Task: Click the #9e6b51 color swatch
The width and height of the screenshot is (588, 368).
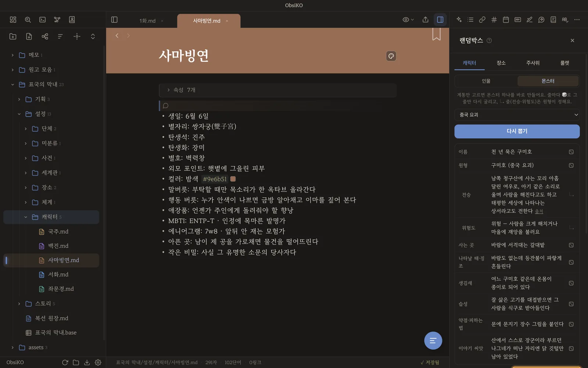Action: tap(233, 179)
